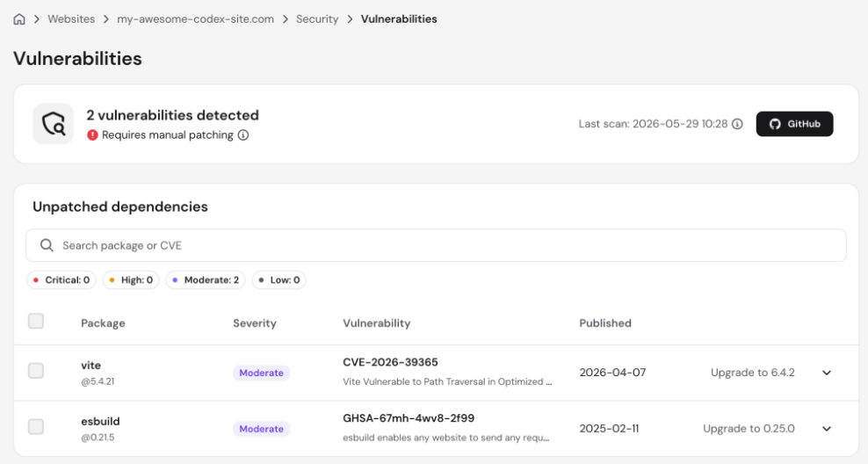Image resolution: width=868 pixels, height=464 pixels.
Task: Click the Severity column header
Action: 255,323
